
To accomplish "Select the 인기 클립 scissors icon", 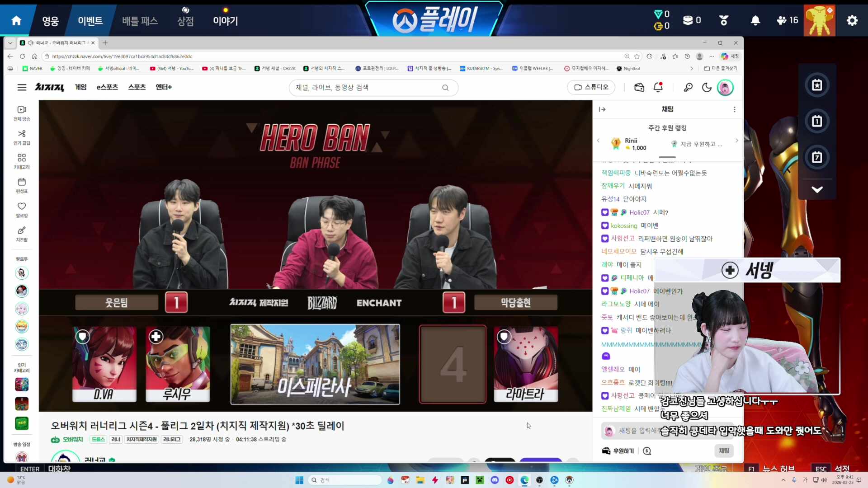I will pos(21,134).
